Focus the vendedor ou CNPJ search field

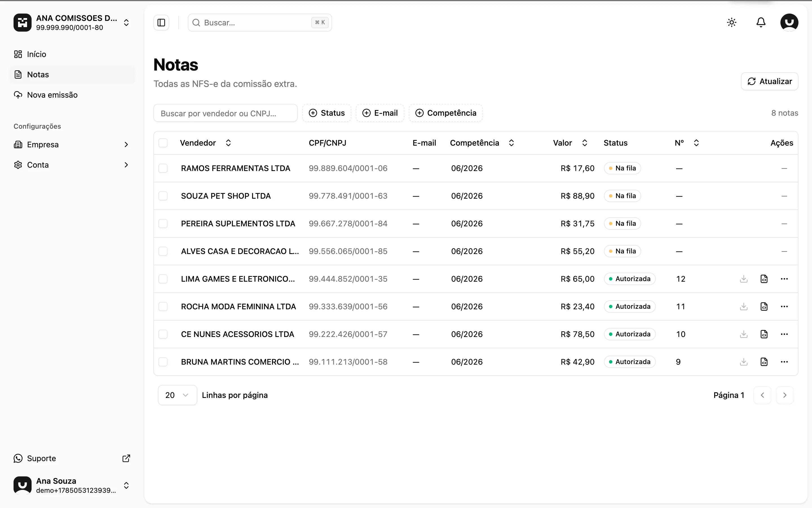click(226, 113)
